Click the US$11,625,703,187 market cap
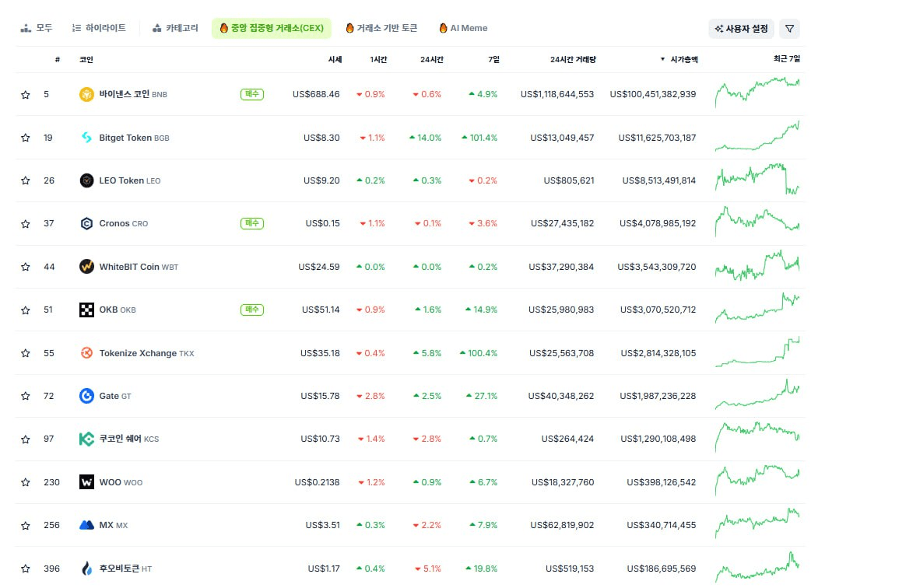The width and height of the screenshot is (920, 588). (x=657, y=138)
